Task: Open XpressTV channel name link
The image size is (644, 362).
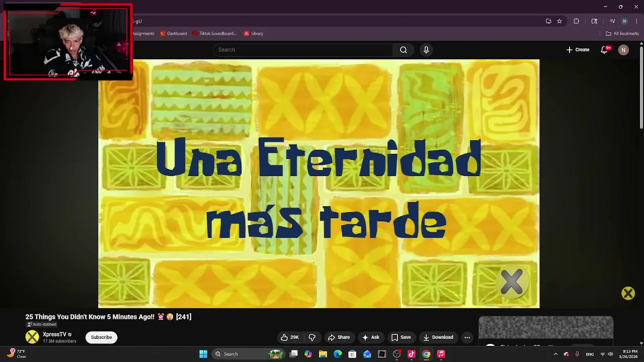Action: point(54,334)
